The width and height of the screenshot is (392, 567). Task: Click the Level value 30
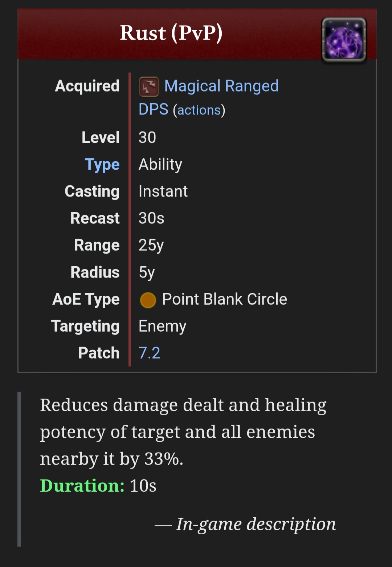coord(147,138)
